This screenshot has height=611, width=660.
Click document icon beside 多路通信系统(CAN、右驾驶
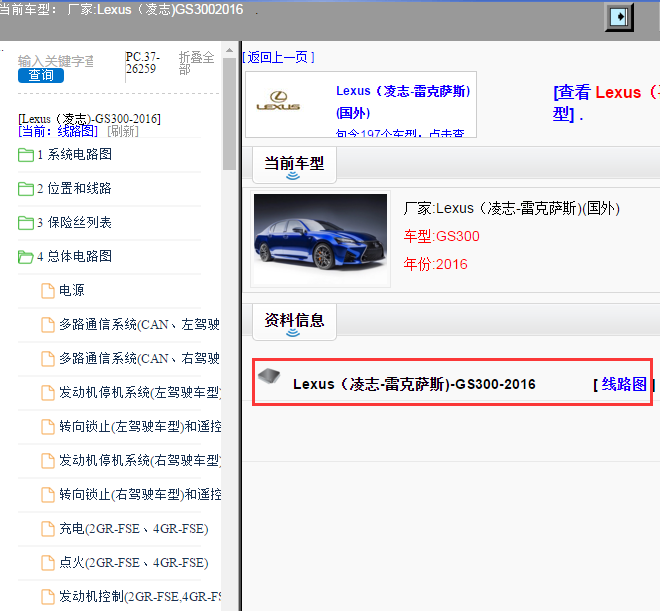pos(48,359)
